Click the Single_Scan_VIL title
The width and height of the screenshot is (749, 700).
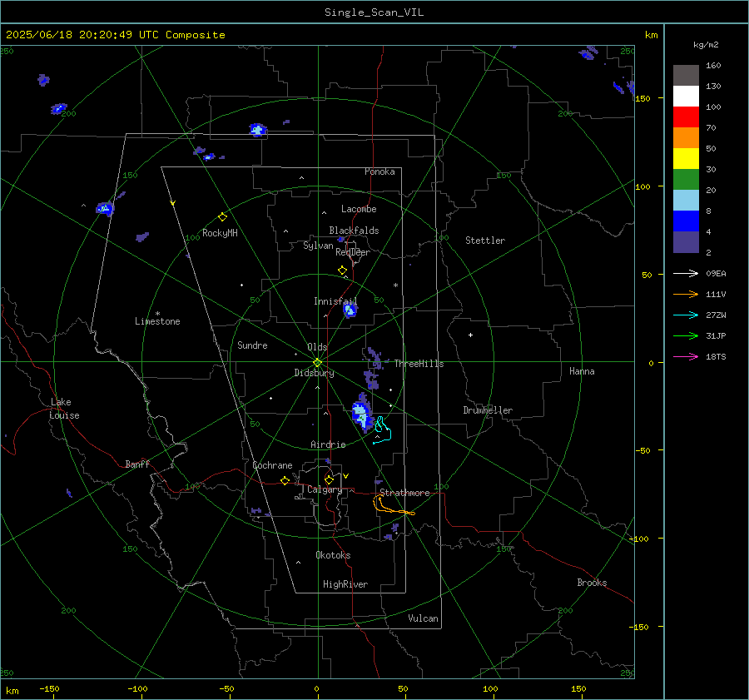point(374,12)
